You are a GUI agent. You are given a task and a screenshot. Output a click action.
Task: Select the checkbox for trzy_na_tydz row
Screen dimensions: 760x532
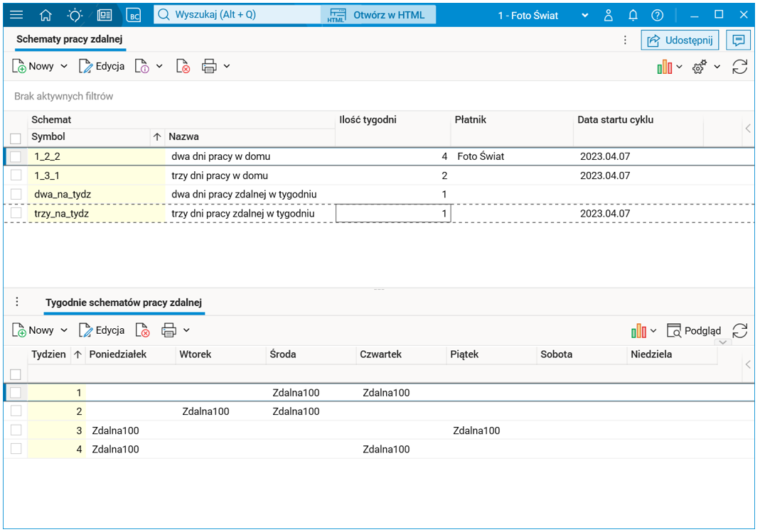point(16,213)
